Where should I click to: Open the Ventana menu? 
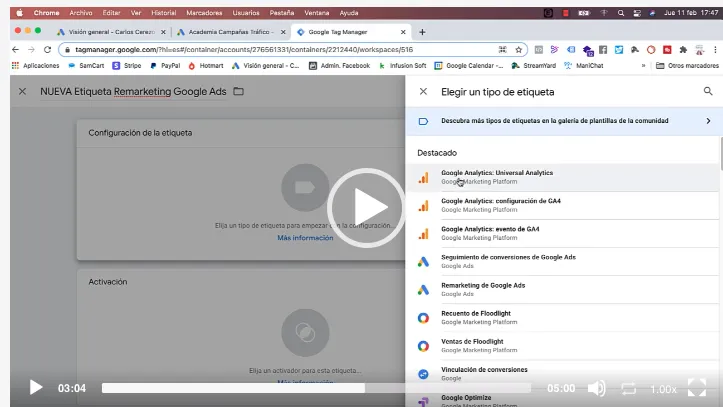(x=317, y=13)
